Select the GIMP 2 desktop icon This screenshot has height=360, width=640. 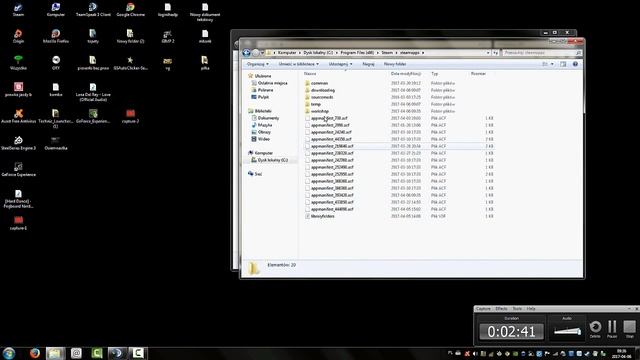[168, 36]
